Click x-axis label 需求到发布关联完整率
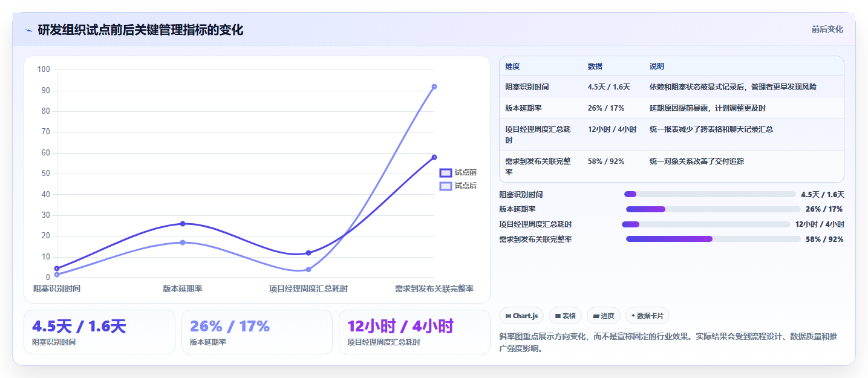This screenshot has height=378, width=868. pos(434,288)
